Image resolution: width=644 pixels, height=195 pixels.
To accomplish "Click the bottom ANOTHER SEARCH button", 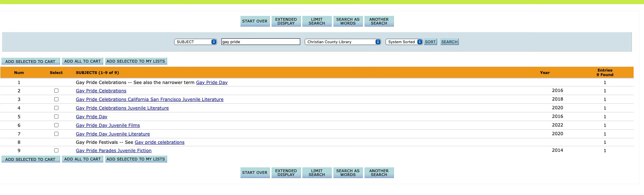I will coord(379,173).
